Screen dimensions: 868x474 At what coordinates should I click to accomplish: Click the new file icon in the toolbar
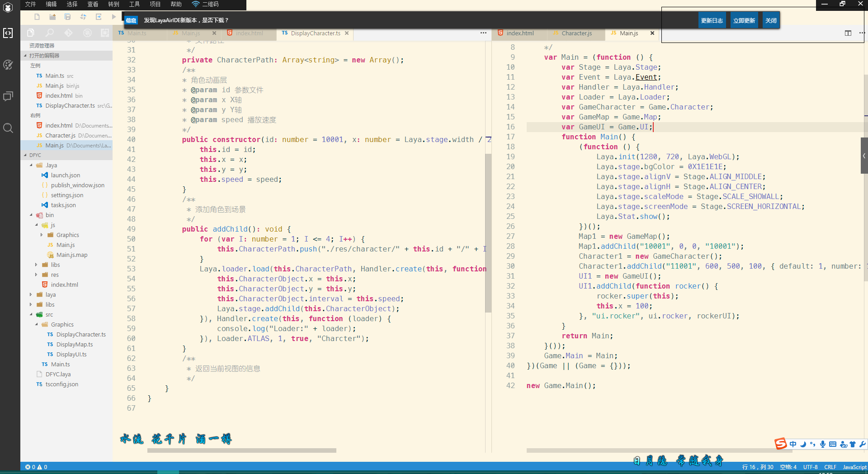point(37,17)
